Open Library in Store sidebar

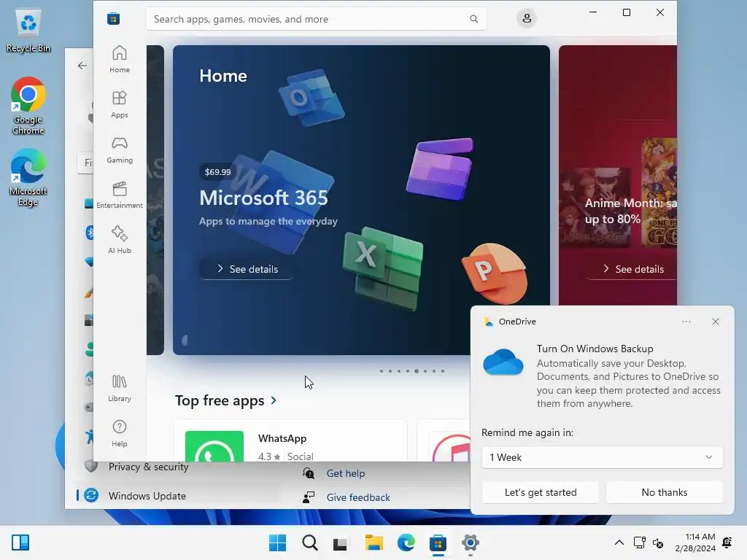click(x=119, y=388)
